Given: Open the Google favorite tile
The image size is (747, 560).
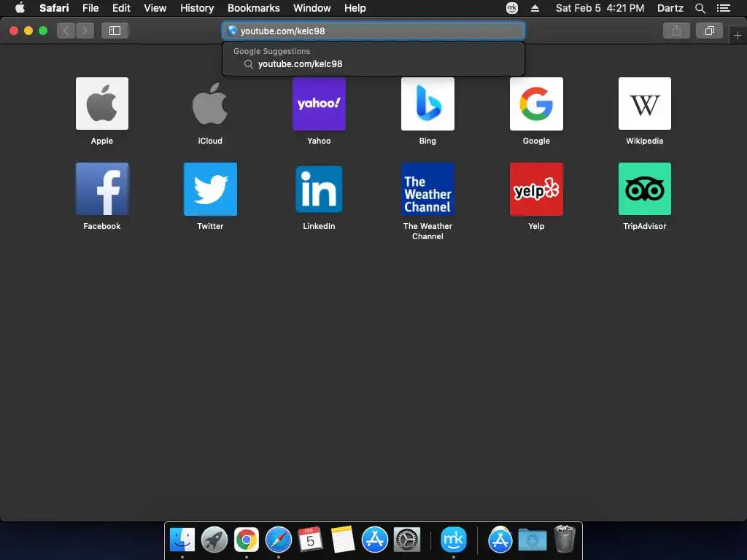Looking at the screenshot, I should [536, 104].
